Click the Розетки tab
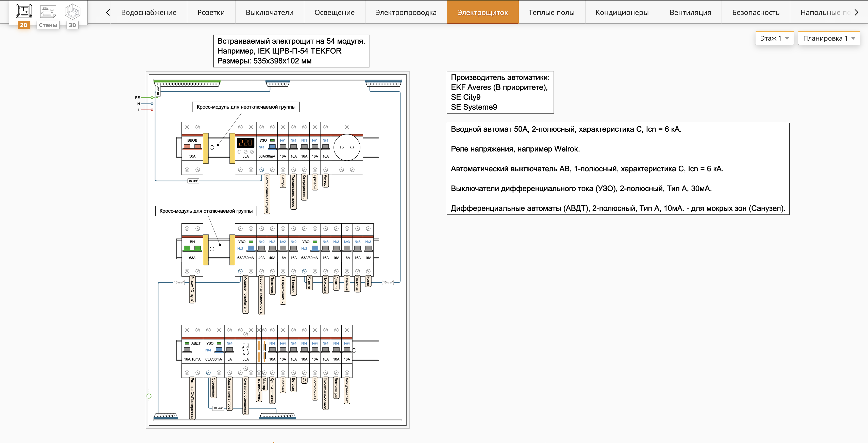Viewport: 868px width, 443px height. point(211,12)
